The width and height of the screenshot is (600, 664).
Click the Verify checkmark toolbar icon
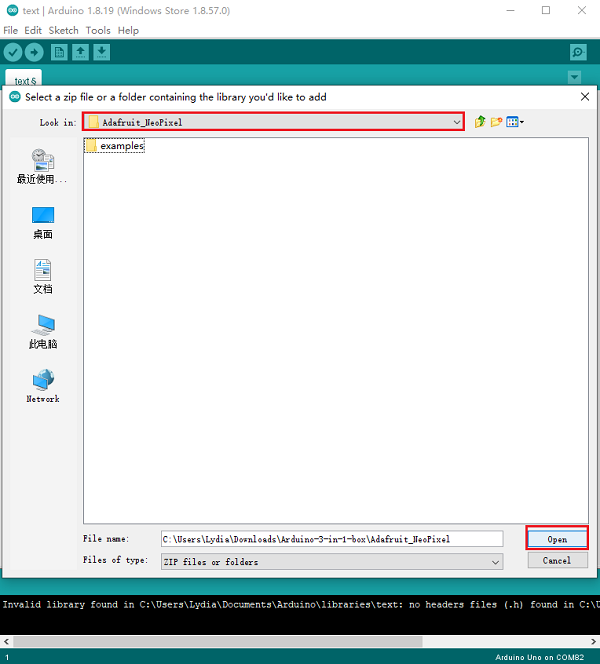(x=13, y=53)
